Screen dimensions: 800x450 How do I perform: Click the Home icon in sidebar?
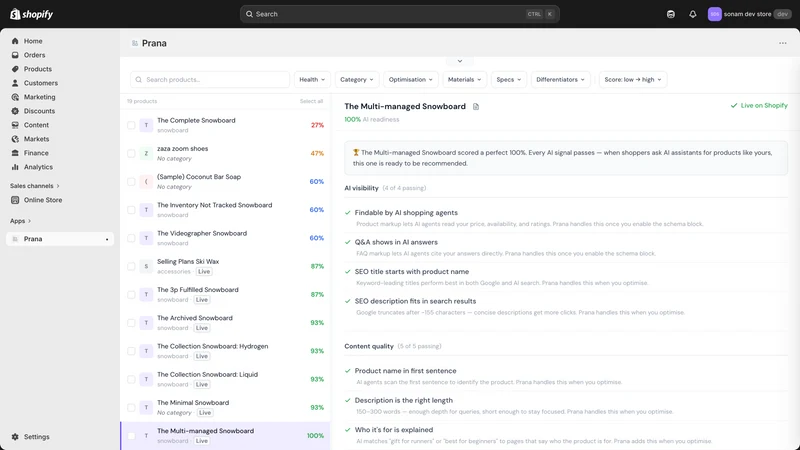(x=15, y=41)
